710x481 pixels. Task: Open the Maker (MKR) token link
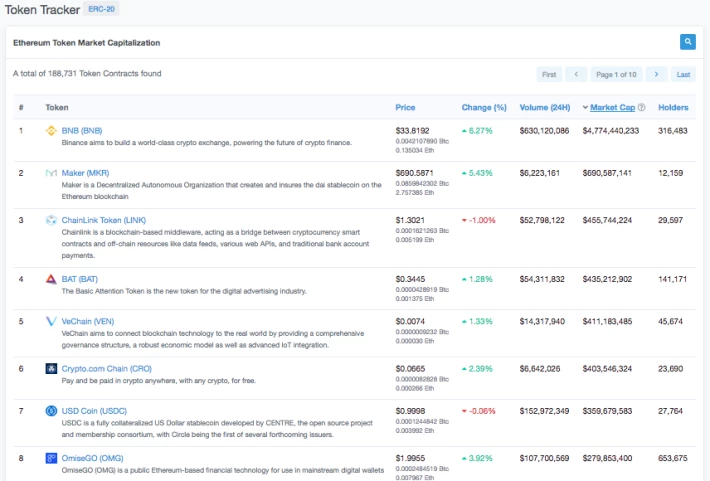pyautogui.click(x=85, y=173)
